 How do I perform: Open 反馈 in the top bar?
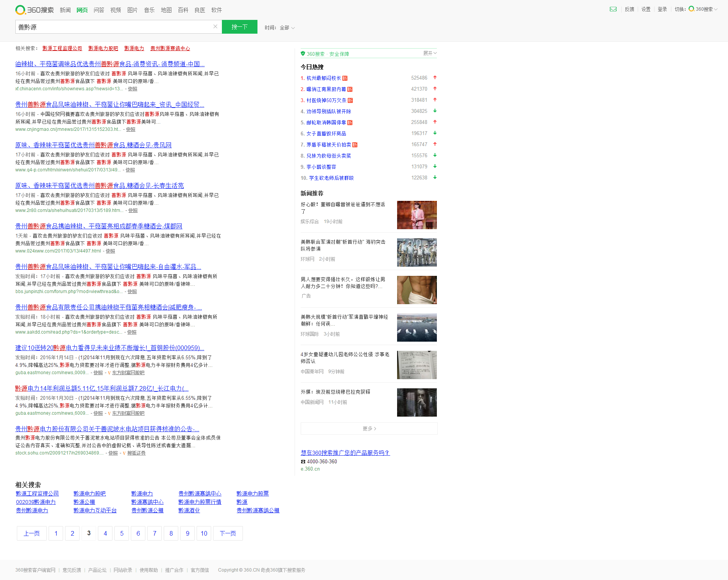pos(629,9)
